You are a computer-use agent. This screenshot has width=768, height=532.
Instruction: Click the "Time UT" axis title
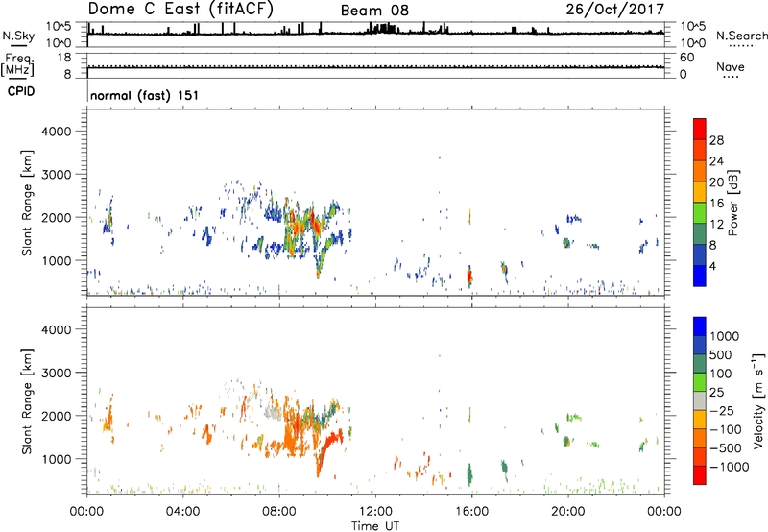point(375,525)
